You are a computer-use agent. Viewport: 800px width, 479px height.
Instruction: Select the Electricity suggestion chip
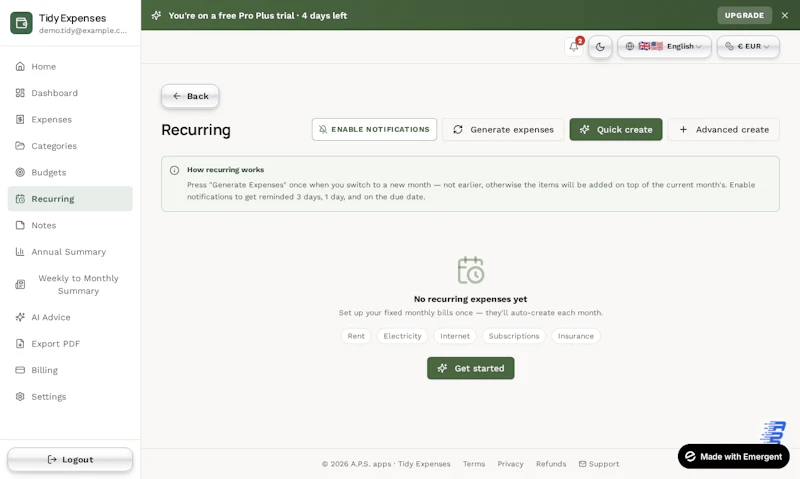(x=402, y=336)
